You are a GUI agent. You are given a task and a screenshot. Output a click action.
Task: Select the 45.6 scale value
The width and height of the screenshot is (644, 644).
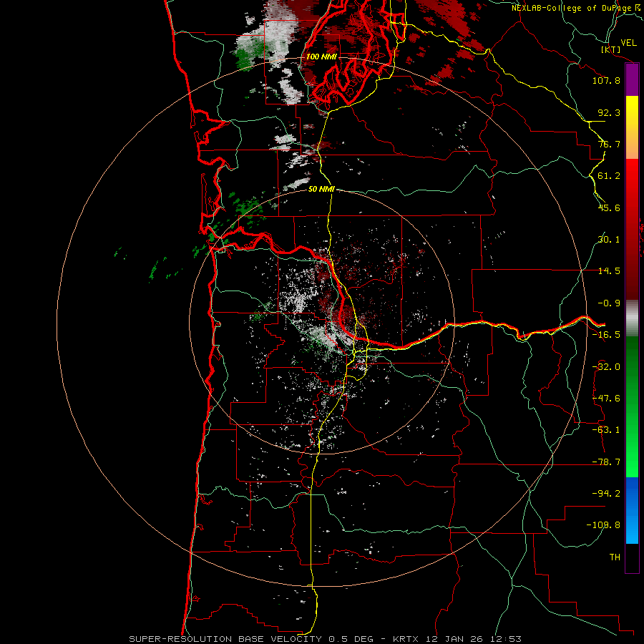click(x=609, y=208)
